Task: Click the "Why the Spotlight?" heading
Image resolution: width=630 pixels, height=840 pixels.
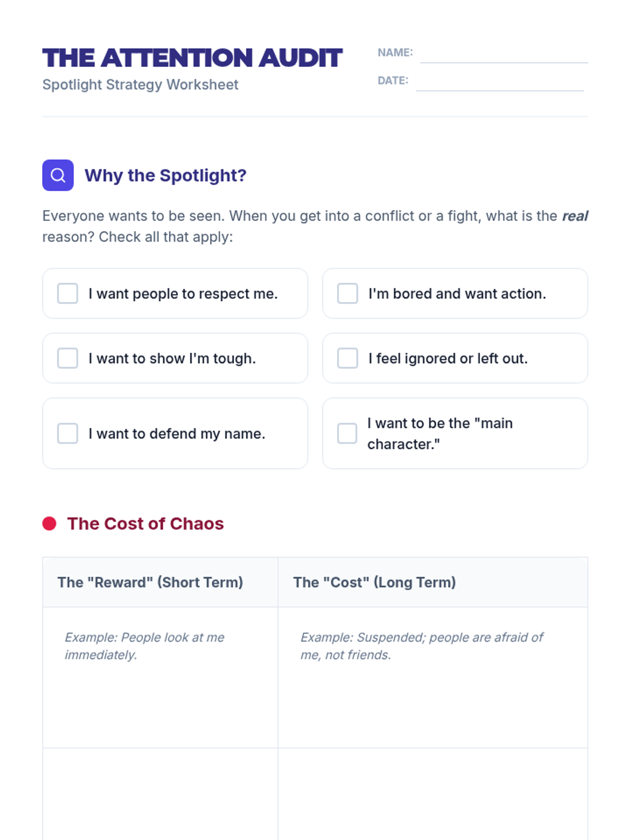Action: point(165,175)
